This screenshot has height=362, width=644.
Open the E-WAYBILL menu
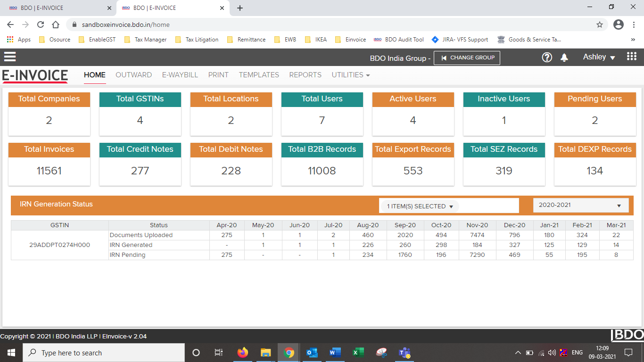pyautogui.click(x=180, y=75)
